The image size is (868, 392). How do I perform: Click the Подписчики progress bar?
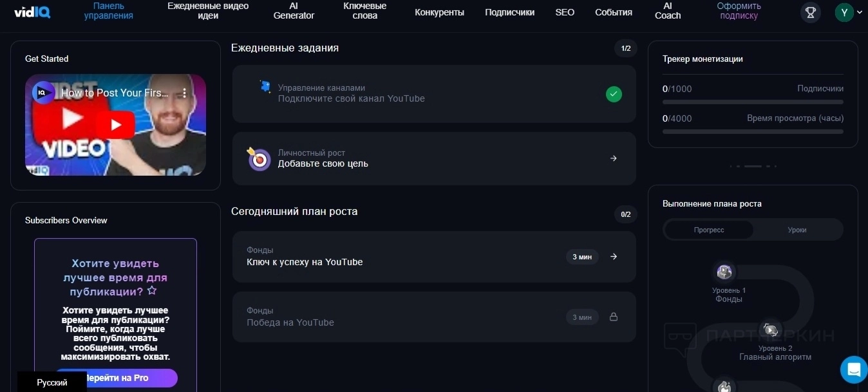pos(753,102)
